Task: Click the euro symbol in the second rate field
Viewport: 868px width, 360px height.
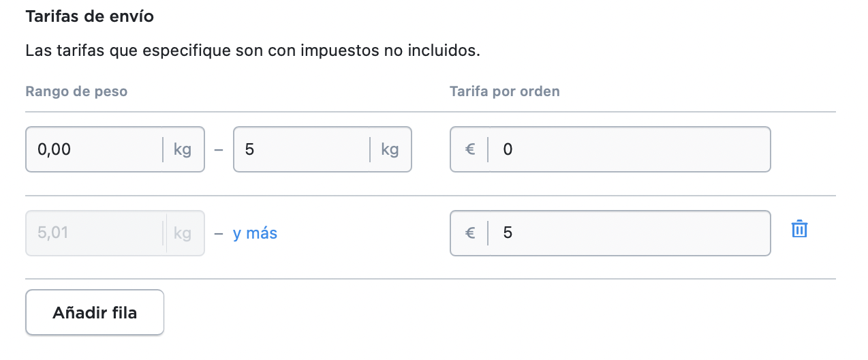Action: coord(470,233)
